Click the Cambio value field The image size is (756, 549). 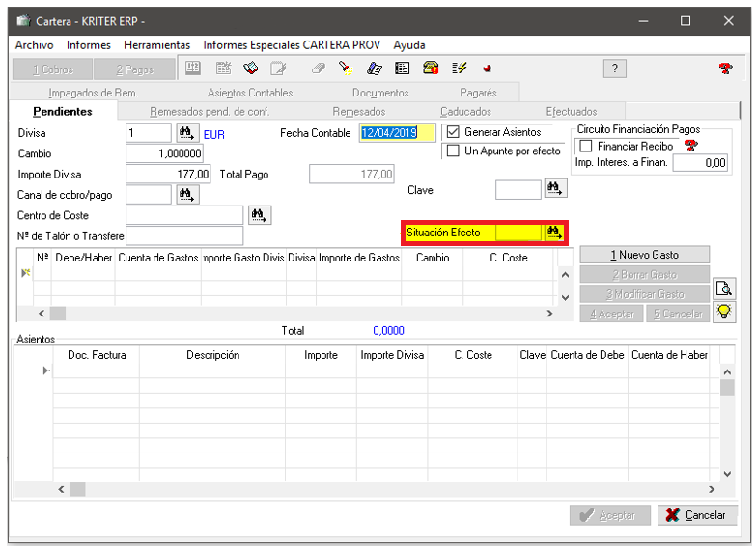click(164, 153)
